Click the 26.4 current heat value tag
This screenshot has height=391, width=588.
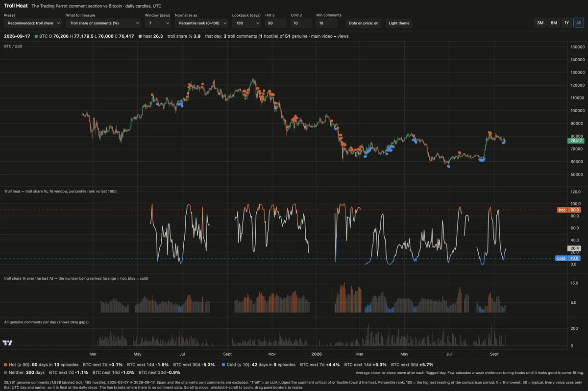click(574, 248)
